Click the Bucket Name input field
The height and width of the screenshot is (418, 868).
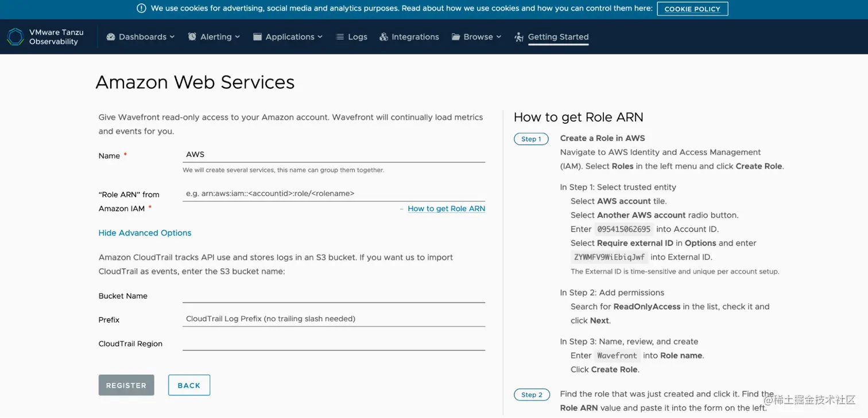(x=334, y=295)
